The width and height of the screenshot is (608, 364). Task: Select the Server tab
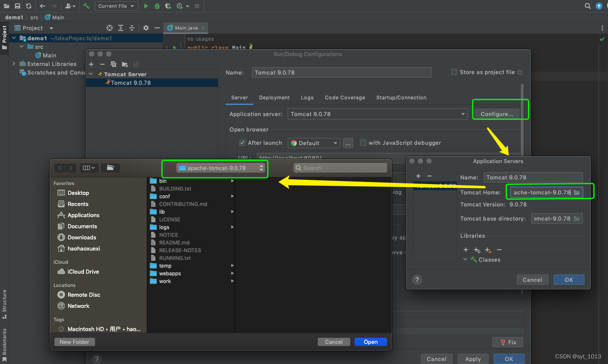[x=239, y=98]
